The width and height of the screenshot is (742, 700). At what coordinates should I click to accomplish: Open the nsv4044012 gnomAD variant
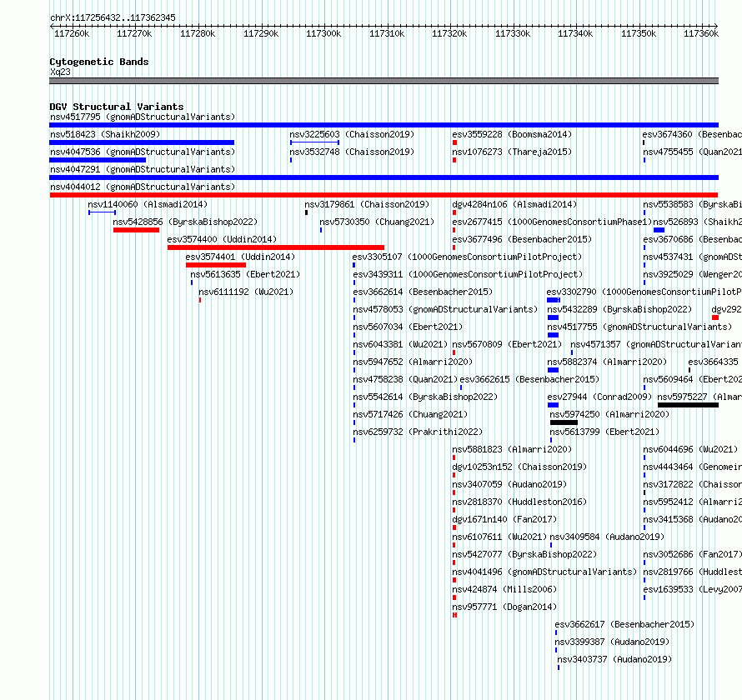(x=143, y=187)
